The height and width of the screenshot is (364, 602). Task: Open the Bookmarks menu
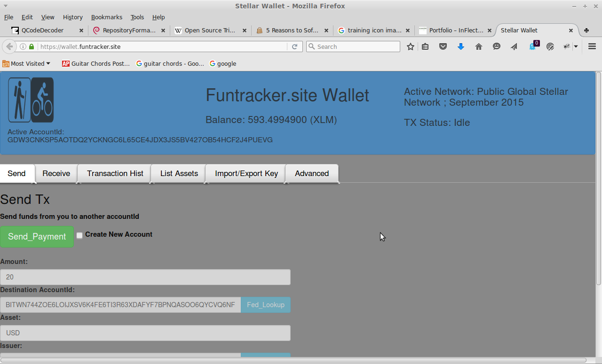tap(106, 17)
